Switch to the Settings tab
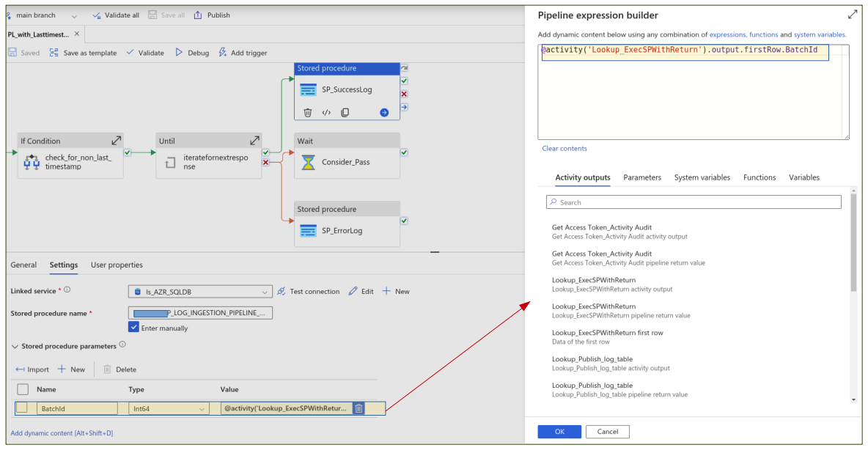 (x=64, y=265)
